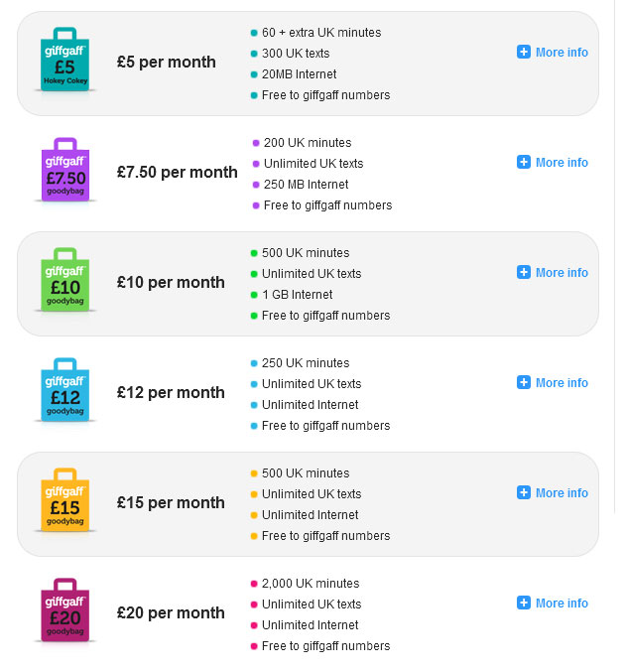Show More info link for £15 goodybag
Image resolution: width=627 pixels, height=672 pixels.
click(x=562, y=493)
